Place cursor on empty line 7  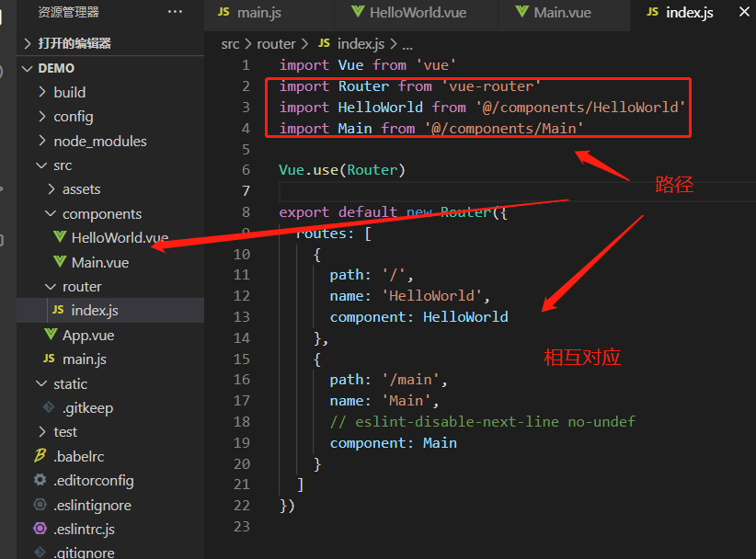click(517, 191)
